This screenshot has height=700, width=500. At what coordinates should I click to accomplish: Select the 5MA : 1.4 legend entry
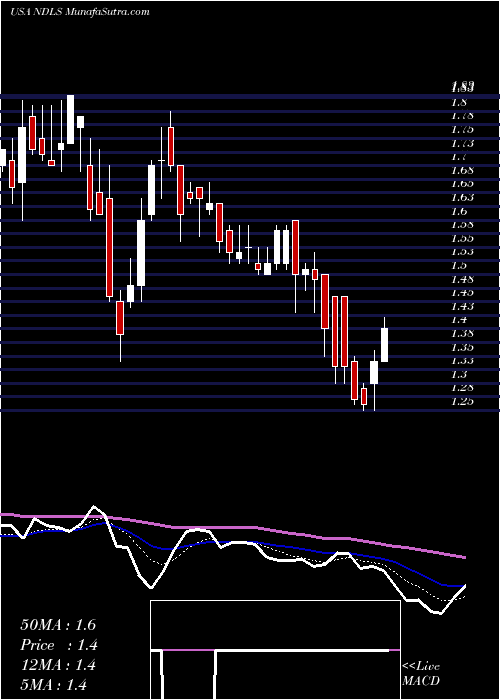(54, 685)
